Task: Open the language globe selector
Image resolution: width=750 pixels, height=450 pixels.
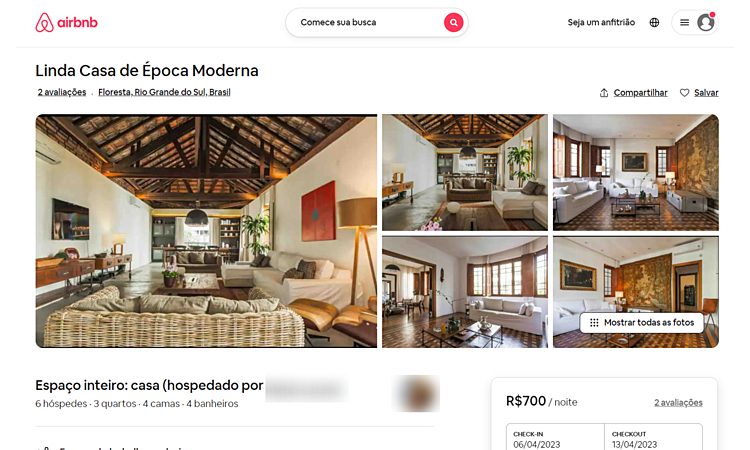Action: coord(654,22)
